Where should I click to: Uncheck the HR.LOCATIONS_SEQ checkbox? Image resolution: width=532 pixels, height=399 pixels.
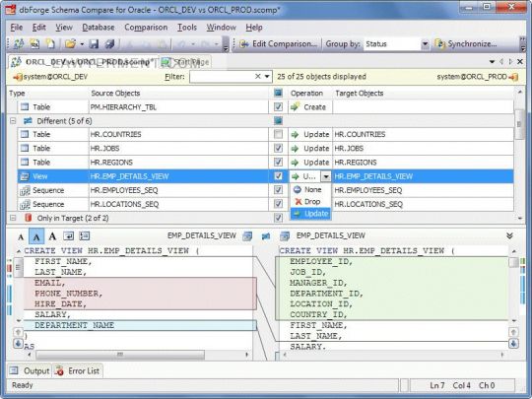278,204
